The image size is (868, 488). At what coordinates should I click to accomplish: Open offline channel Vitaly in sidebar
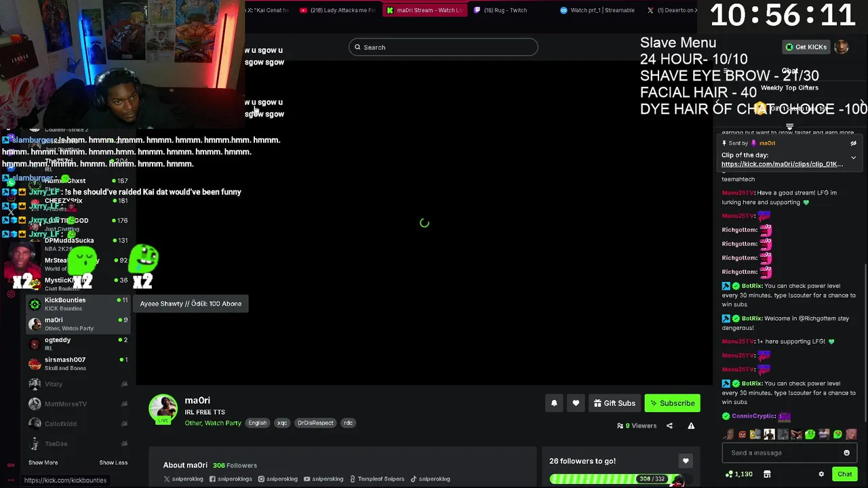pos(78,384)
